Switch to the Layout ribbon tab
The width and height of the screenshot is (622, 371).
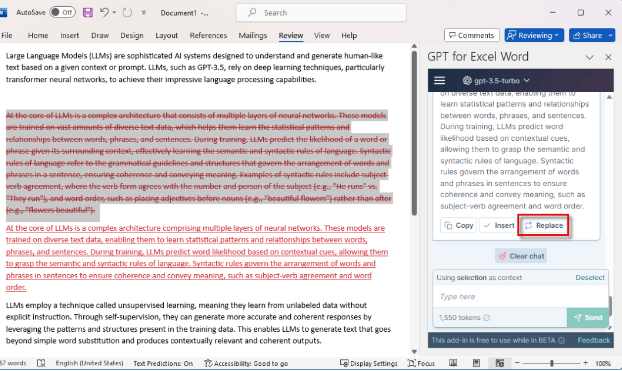coord(166,35)
